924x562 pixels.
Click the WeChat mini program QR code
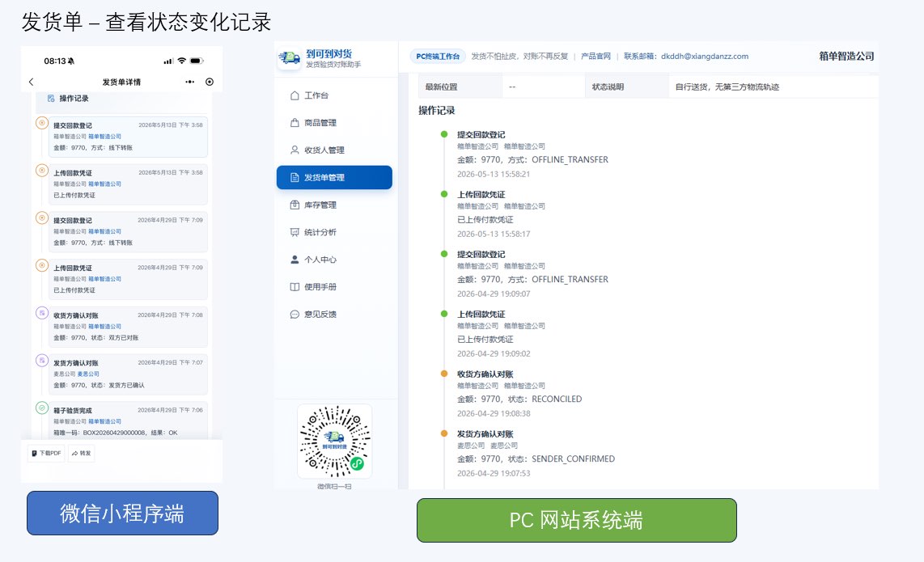(x=335, y=442)
